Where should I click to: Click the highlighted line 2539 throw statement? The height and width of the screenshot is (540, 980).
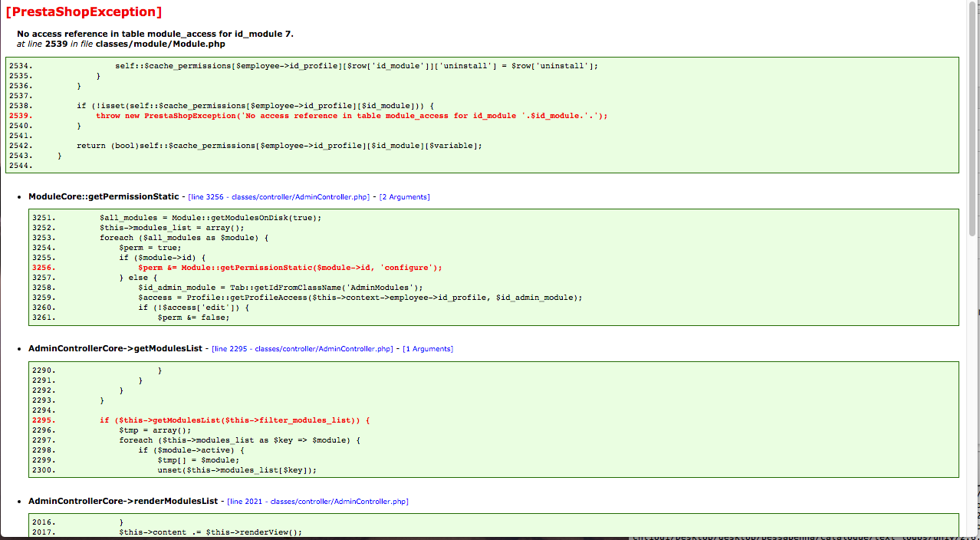(352, 116)
